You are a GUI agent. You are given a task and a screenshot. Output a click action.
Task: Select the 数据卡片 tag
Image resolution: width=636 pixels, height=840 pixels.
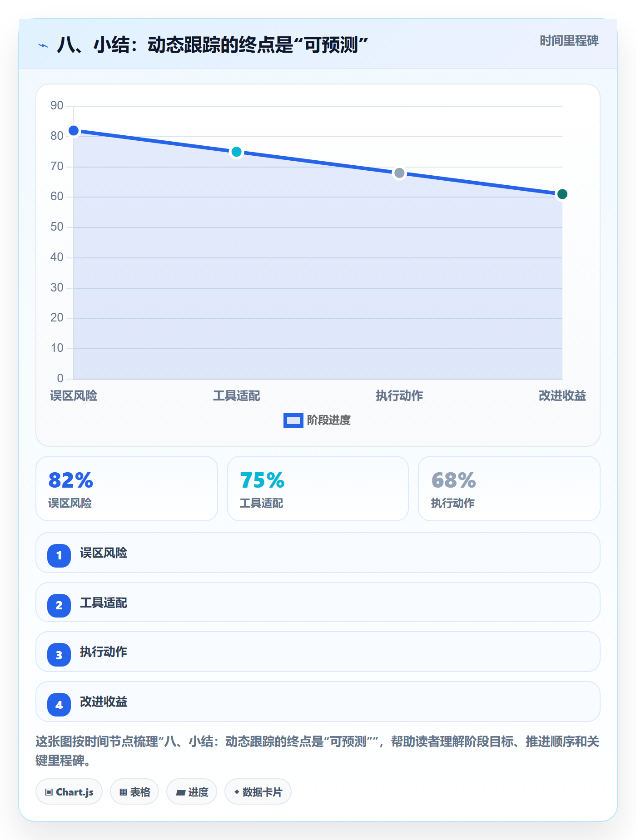click(258, 792)
